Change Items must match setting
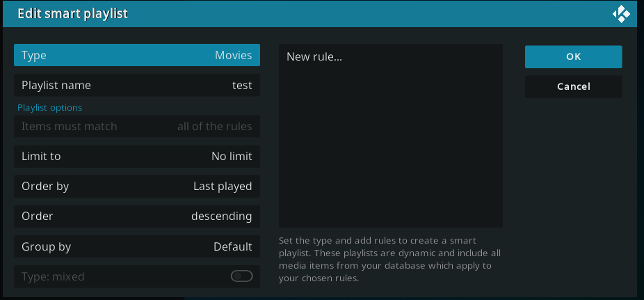The image size is (644, 300). coord(137,126)
